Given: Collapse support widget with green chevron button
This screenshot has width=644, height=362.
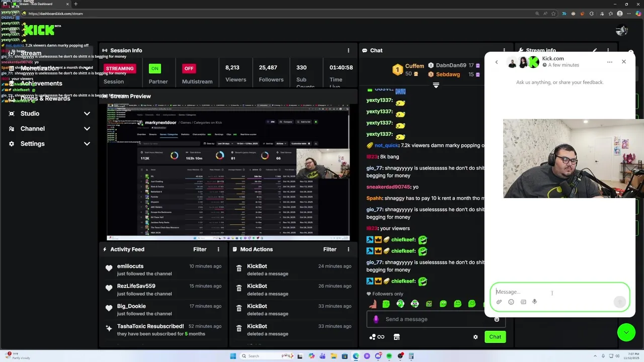Looking at the screenshot, I should pyautogui.click(x=626, y=332).
